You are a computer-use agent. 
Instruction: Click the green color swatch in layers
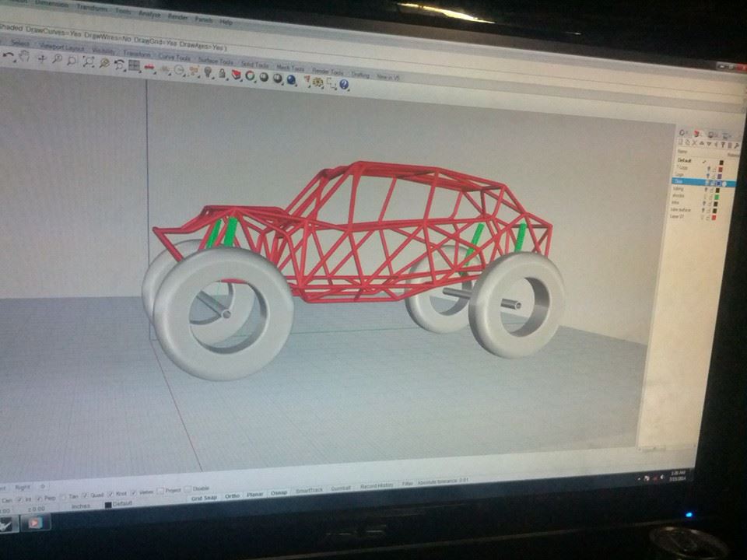[716, 197]
